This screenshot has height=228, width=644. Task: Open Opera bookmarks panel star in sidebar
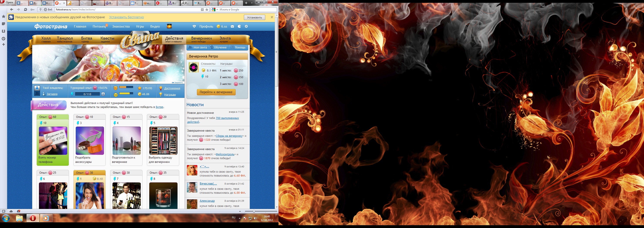coord(3,17)
